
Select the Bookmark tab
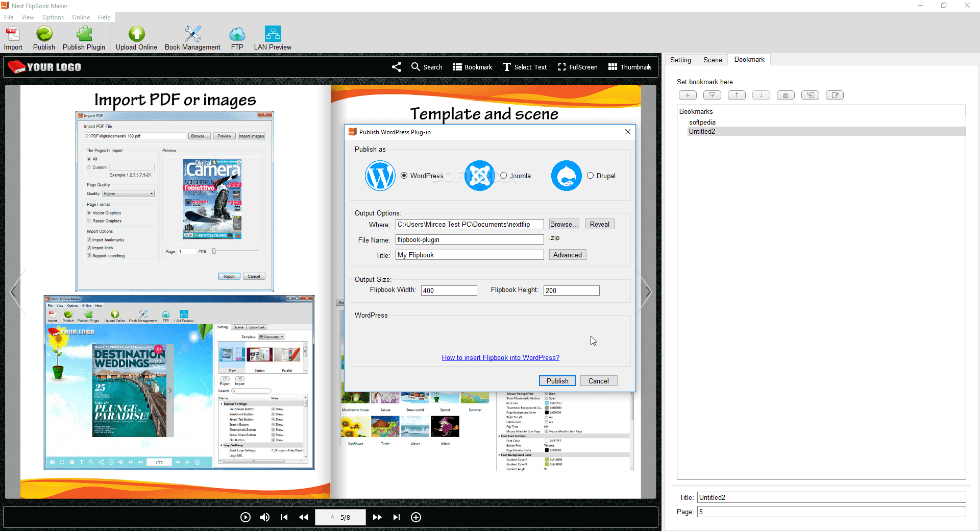tap(749, 59)
